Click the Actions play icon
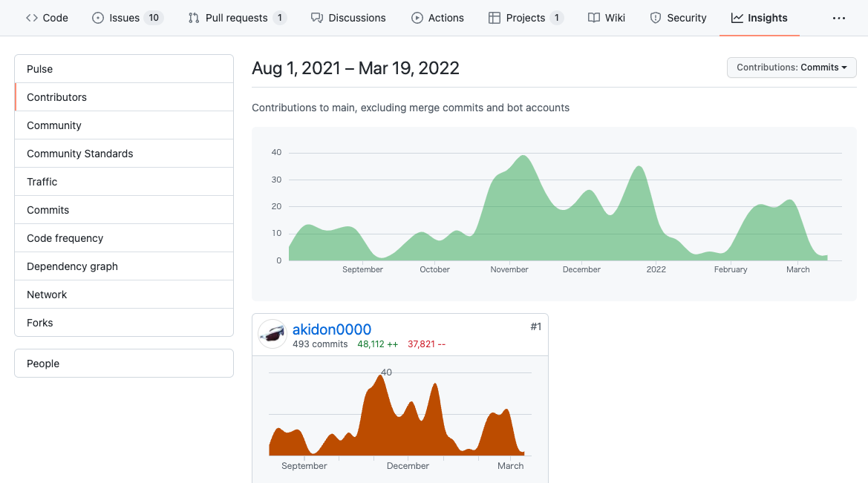Screen dimensions: 868x483 [417, 18]
